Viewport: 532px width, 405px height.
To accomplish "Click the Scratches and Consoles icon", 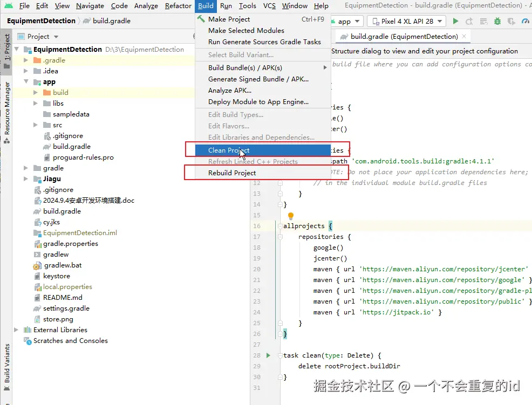I will [28, 340].
